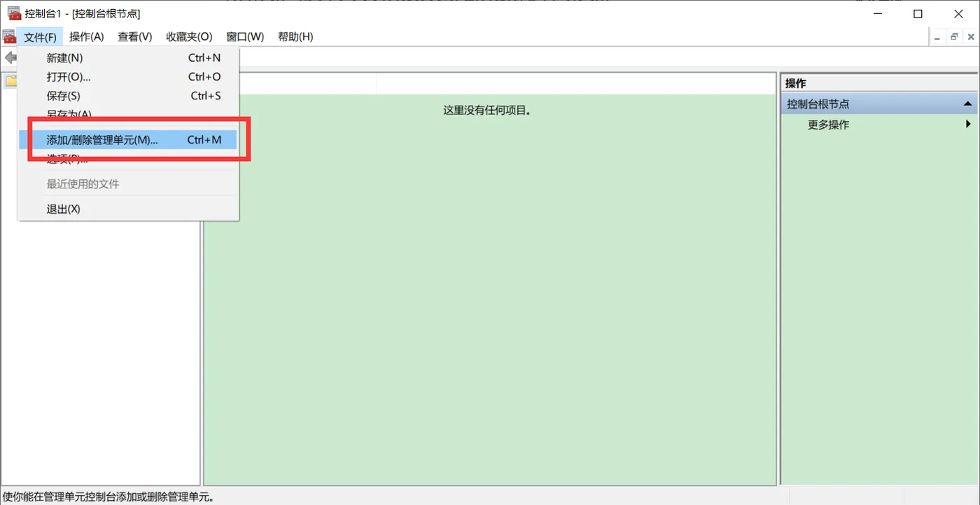The width and height of the screenshot is (980, 505).
Task: Minimize the inner MDI child window
Action: 937,37
